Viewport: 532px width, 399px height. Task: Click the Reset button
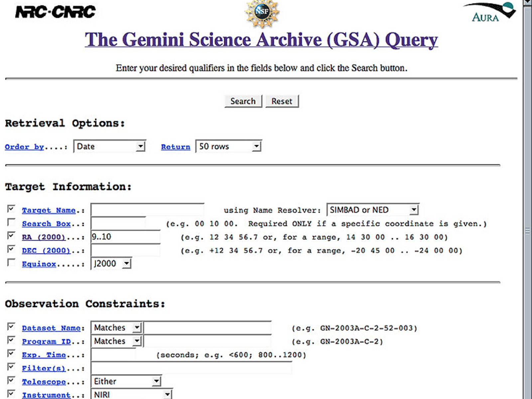click(x=282, y=101)
